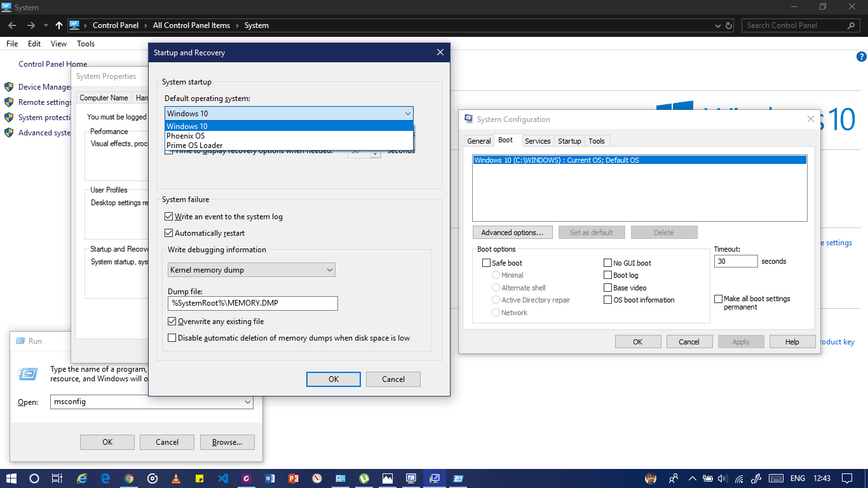Click Cancel in System Configuration window
Screen dimensions: 868x488
coord(689,342)
